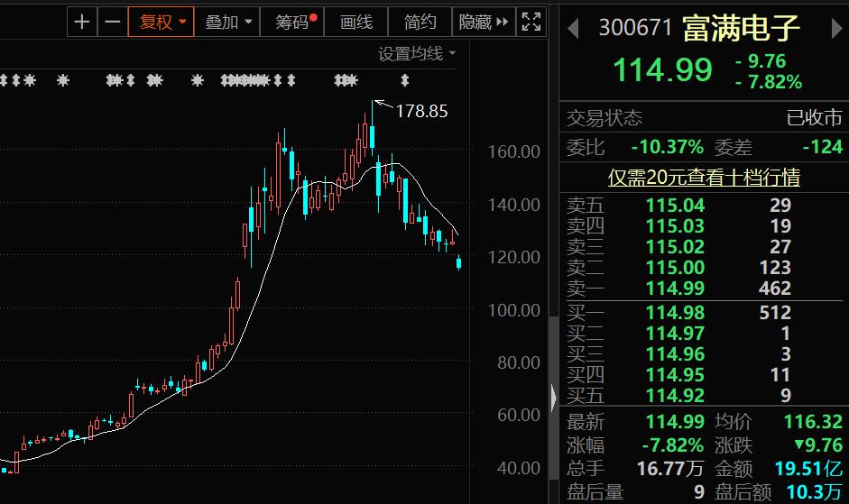Click the chart vertical scrollbar thumb
This screenshot has width=849, height=504.
tap(553, 398)
